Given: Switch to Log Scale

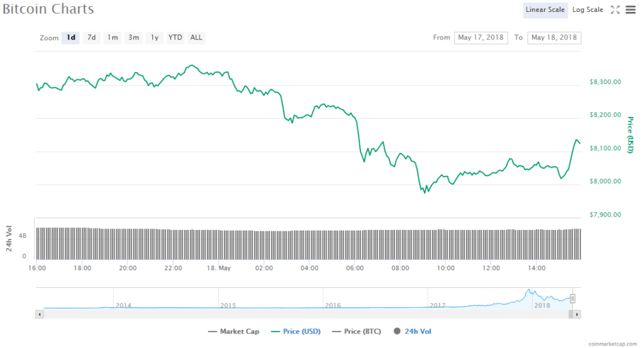Looking at the screenshot, I should pos(587,9).
